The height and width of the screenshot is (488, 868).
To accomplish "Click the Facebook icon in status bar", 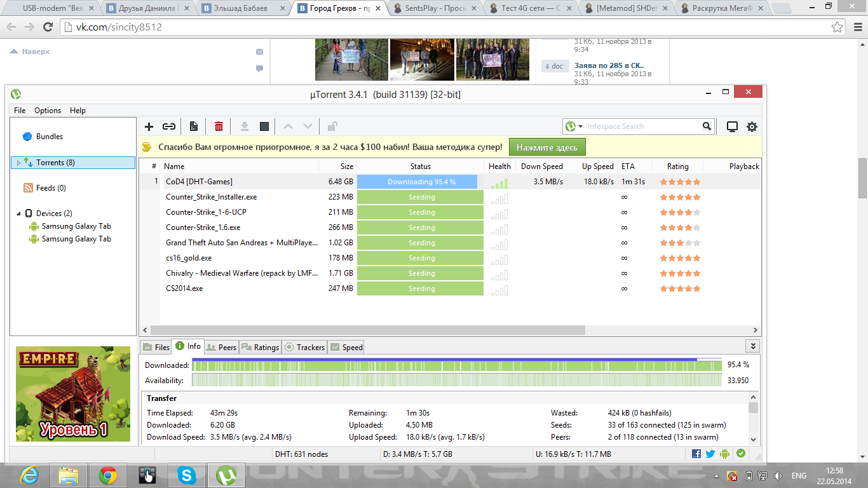I will 696,454.
